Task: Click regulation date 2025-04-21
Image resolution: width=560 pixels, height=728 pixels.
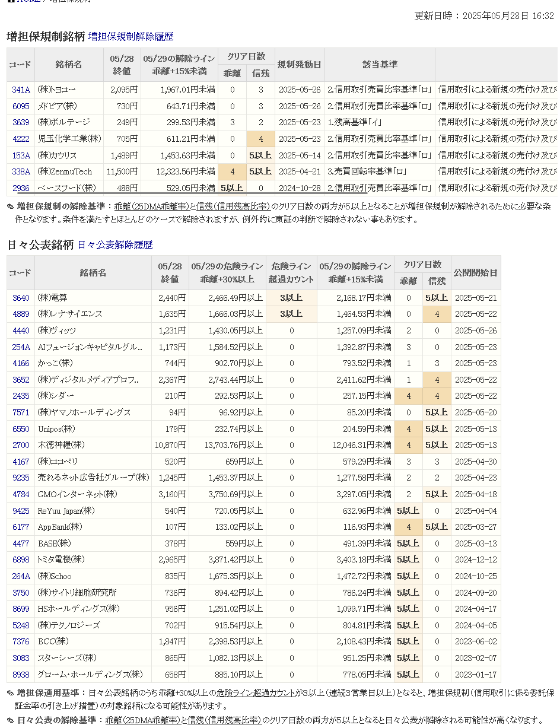Action: click(300, 171)
